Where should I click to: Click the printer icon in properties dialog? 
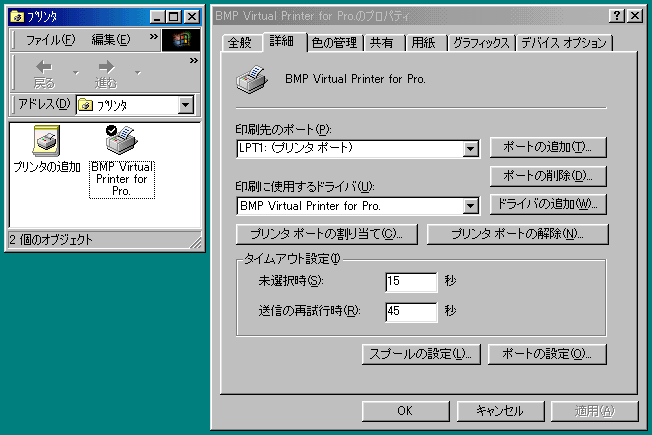tap(252, 79)
